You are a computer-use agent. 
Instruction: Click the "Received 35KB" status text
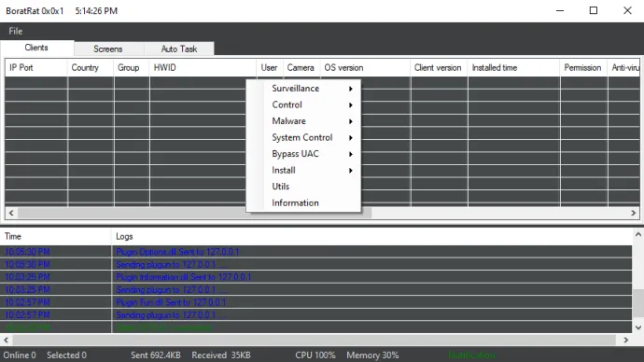coord(221,355)
